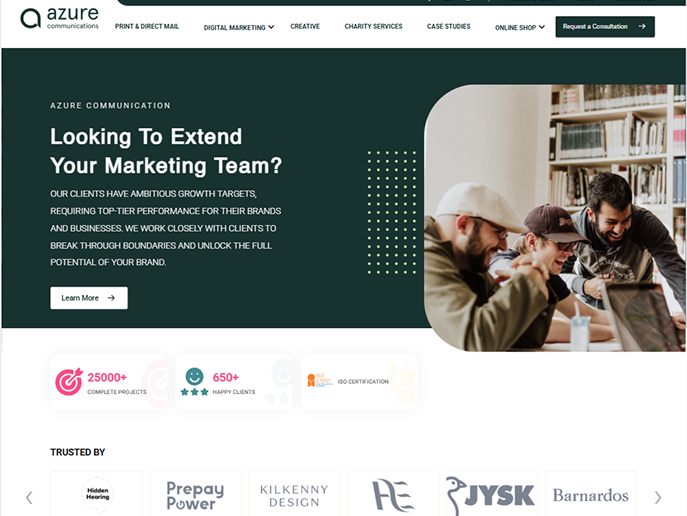The width and height of the screenshot is (687, 516).
Task: Click the smiley face happy clients icon
Action: click(x=195, y=382)
